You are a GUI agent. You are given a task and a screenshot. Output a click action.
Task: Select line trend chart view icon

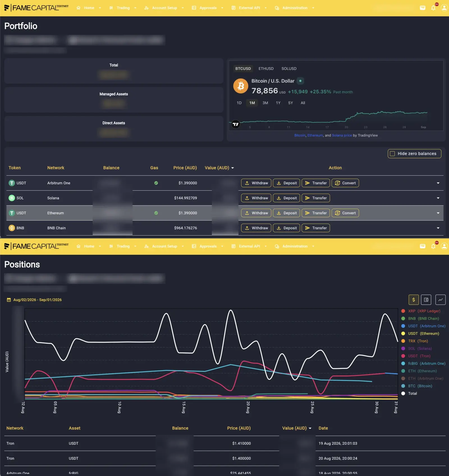coord(441,300)
